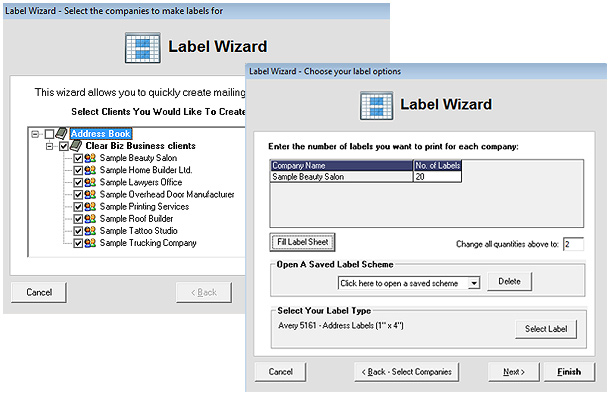Uncheck Clear Biz Business clients checkbox
Viewport: 610px width, 396px height.
[x=64, y=146]
